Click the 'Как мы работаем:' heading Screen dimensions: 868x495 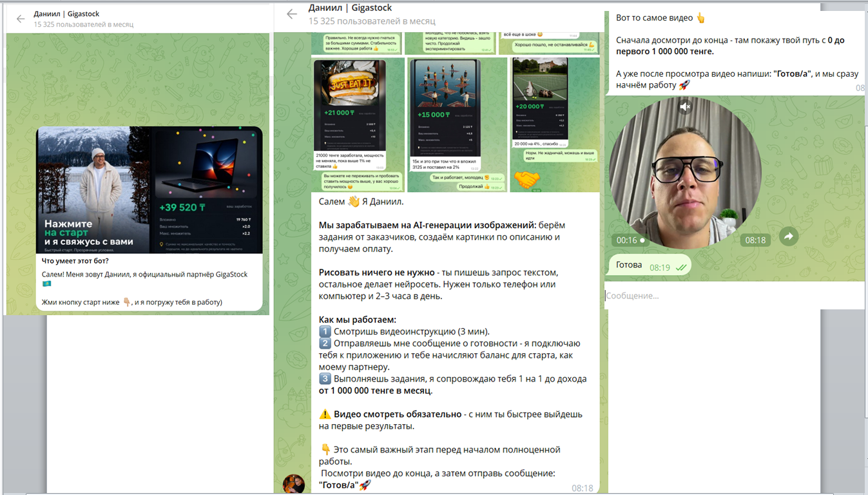tap(358, 320)
